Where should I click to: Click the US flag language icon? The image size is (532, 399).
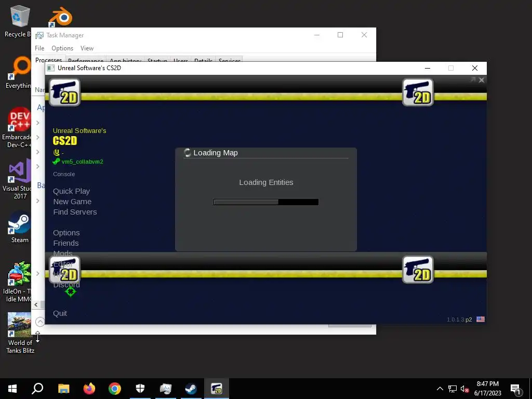point(481,320)
